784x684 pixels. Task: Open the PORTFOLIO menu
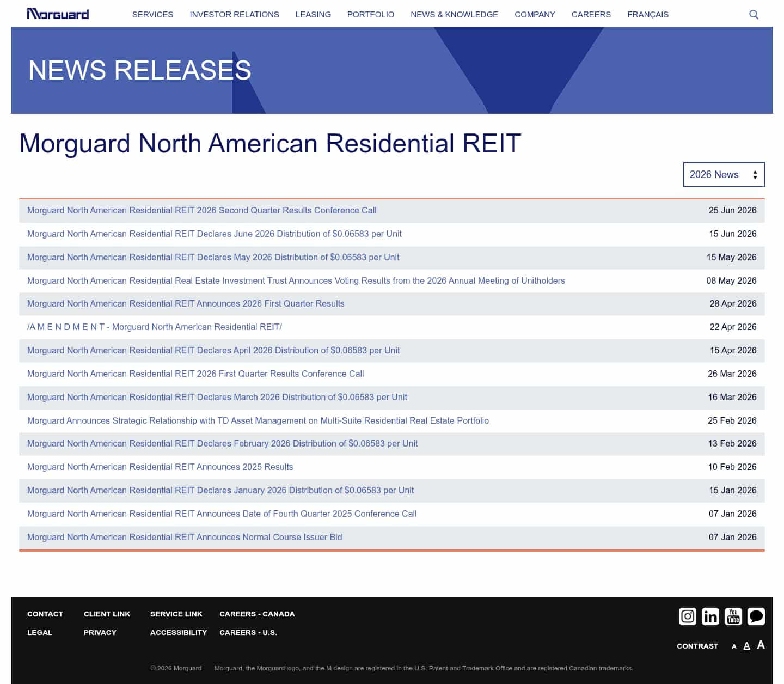click(x=371, y=14)
